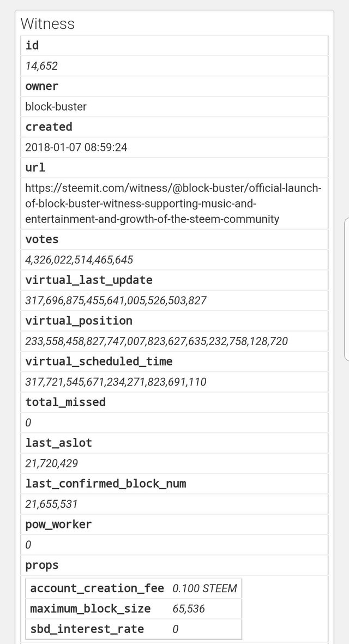Click the scrollbar handle on the right edge

[x=346, y=288]
